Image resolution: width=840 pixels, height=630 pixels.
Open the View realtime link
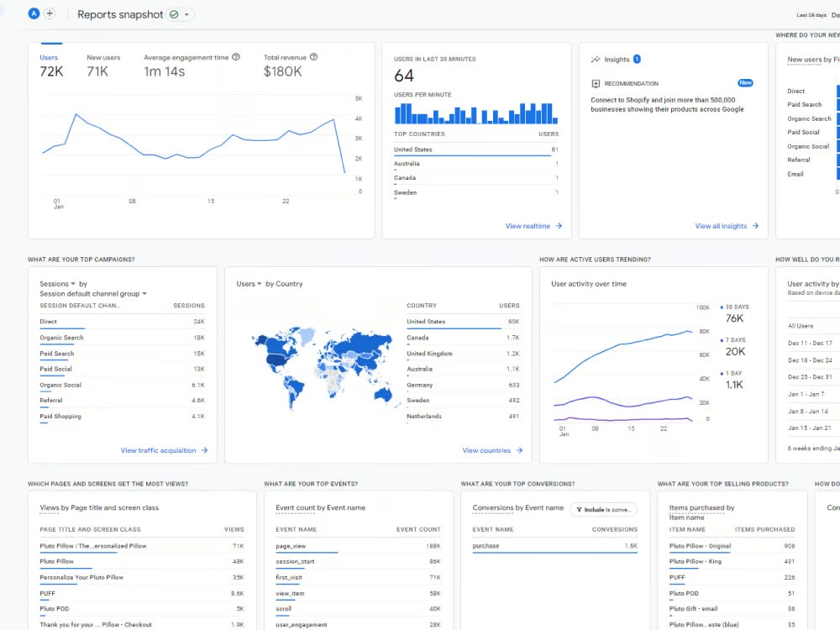tap(528, 226)
